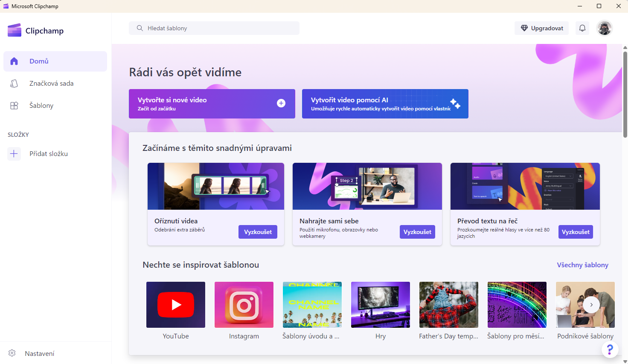Image resolution: width=628 pixels, height=364 pixels.
Task: Click Vyzkoušet for Oříznutí videa
Action: tap(258, 232)
